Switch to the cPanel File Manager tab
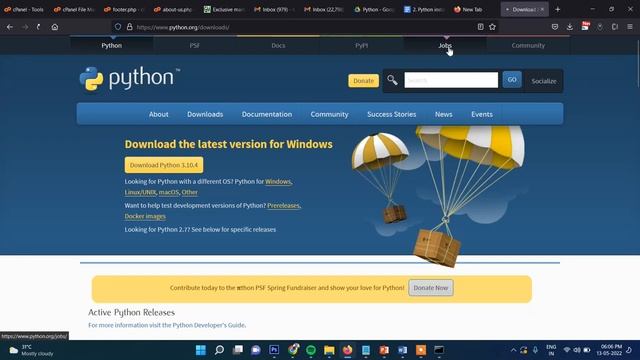This screenshot has height=360, width=640. (74, 9)
